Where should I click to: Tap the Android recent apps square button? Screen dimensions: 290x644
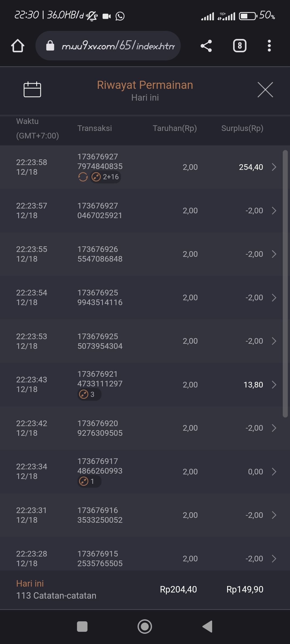pyautogui.click(x=82, y=627)
